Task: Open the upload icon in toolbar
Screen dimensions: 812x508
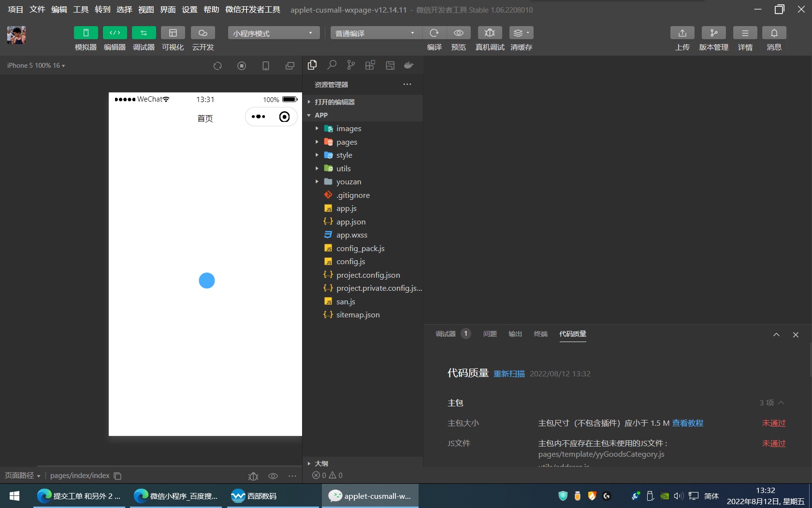Action: click(682, 33)
